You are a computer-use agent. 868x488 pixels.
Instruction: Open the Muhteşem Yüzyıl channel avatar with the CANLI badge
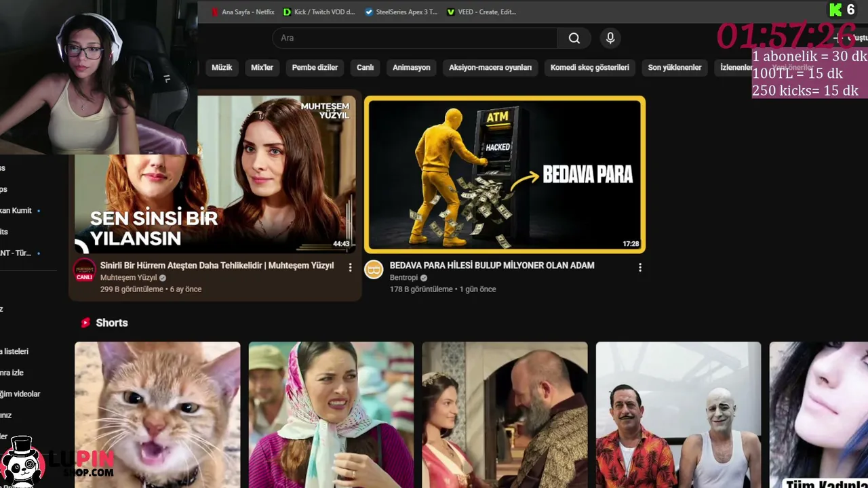85,270
